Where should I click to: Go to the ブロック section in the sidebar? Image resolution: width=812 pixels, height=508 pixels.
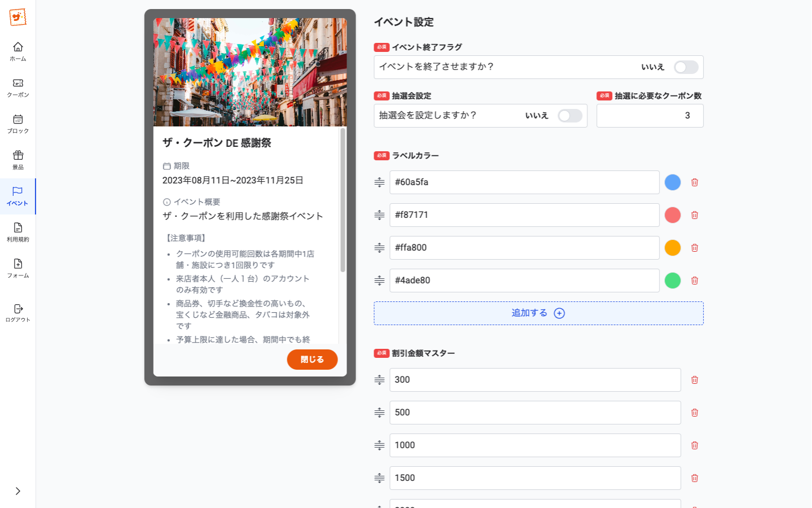[18, 124]
